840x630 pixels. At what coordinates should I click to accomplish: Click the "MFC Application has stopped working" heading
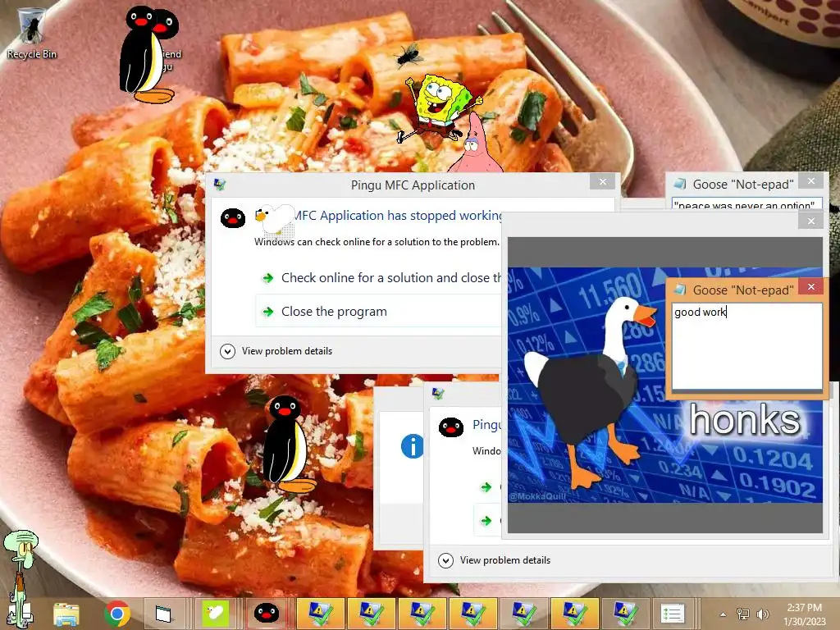(x=398, y=216)
